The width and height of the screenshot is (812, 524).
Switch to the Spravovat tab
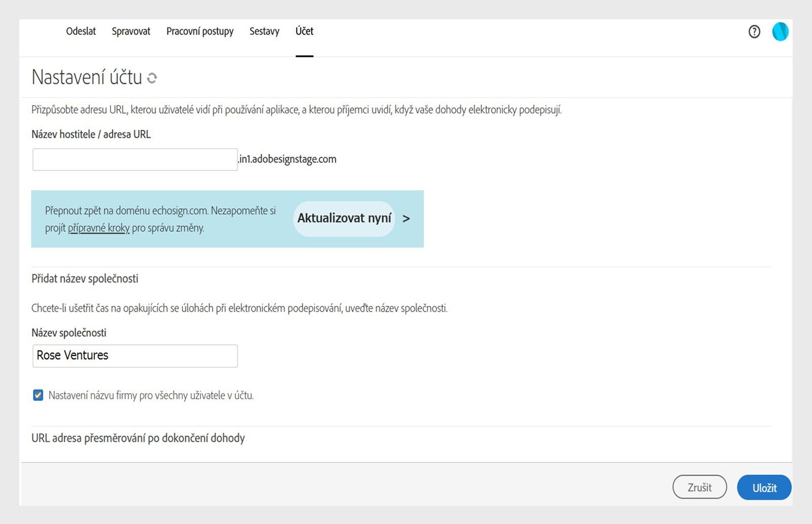131,31
